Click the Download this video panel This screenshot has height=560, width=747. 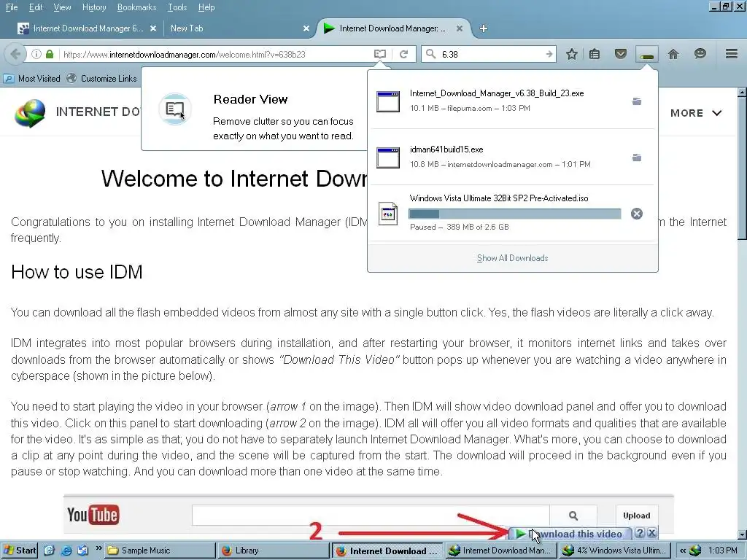[x=570, y=534]
